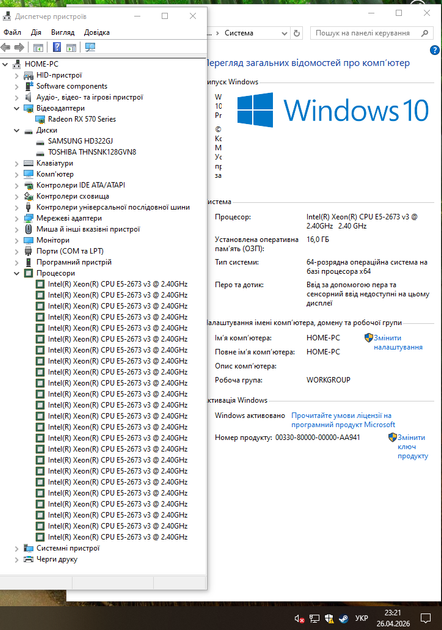Collapse the Відеоадаптери node
The height and width of the screenshot is (630, 442).
coord(16,108)
